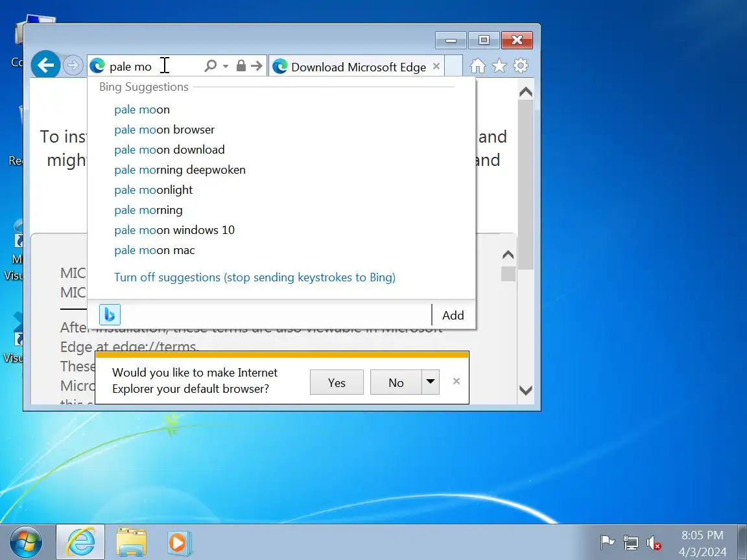Minimize the Internet Explorer window
Viewport: 747px width, 560px height.
(x=451, y=40)
